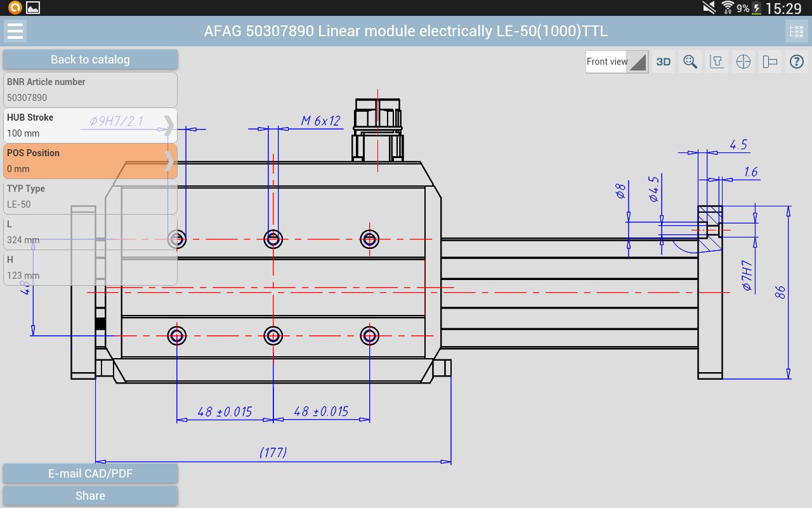812x508 pixels.
Task: Select the center crosshair tool
Action: (743, 62)
